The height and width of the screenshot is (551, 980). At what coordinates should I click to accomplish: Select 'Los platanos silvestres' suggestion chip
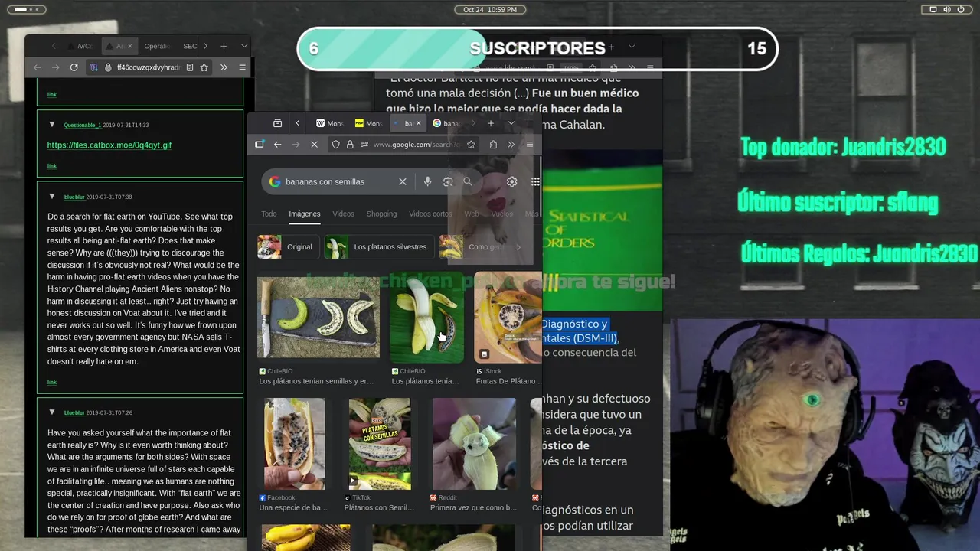[x=380, y=247]
